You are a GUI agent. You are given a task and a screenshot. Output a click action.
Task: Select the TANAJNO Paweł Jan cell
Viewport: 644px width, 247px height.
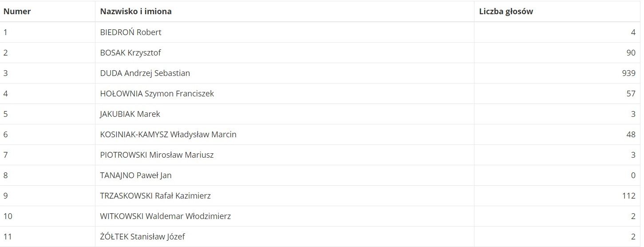[136, 175]
